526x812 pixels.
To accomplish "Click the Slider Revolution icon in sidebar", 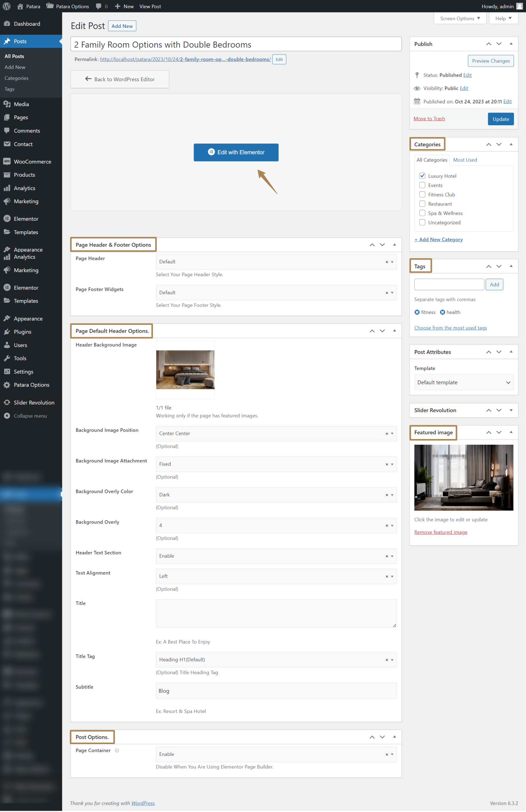I will point(7,403).
